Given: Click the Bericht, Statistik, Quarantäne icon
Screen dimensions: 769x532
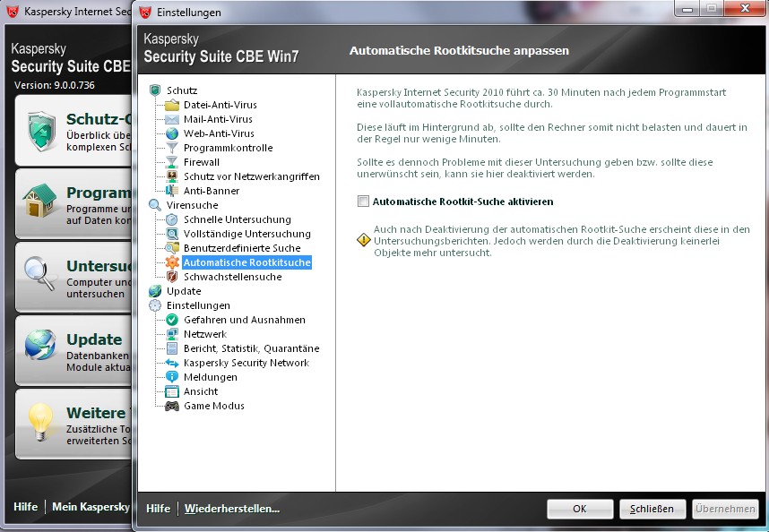Looking at the screenshot, I should point(172,348).
